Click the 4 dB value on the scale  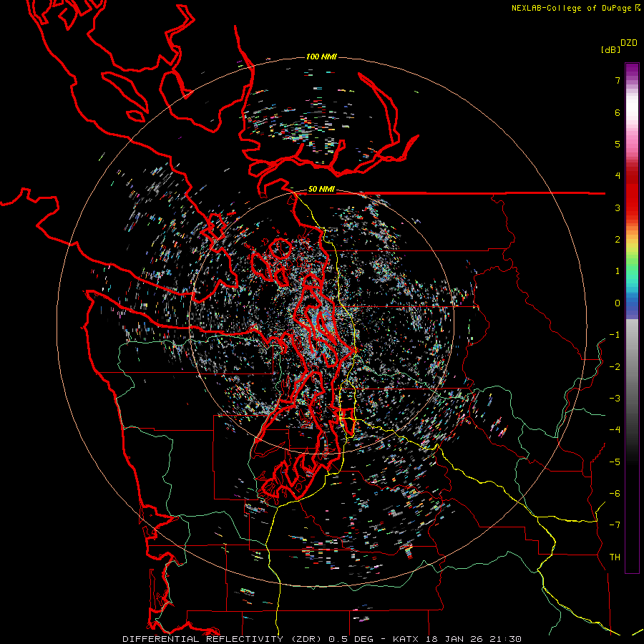618,176
